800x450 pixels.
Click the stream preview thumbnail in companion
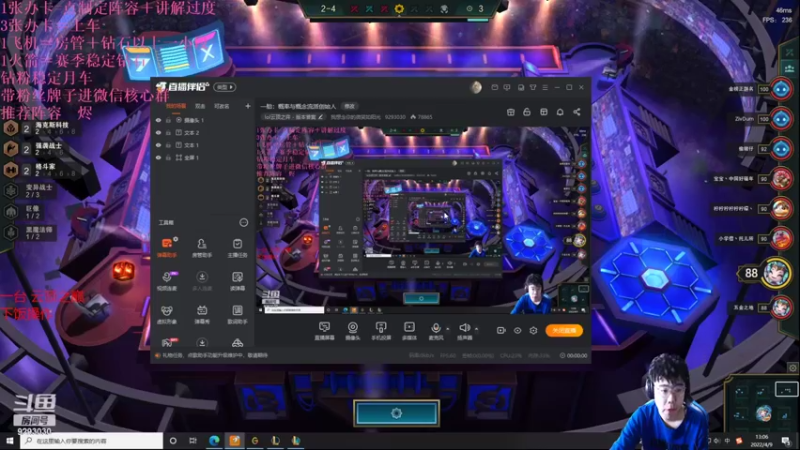[422, 220]
